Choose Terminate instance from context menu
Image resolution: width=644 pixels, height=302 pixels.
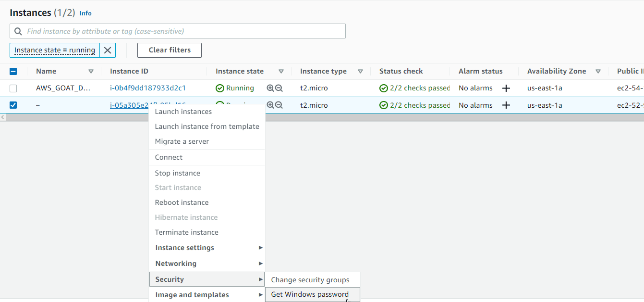click(186, 232)
